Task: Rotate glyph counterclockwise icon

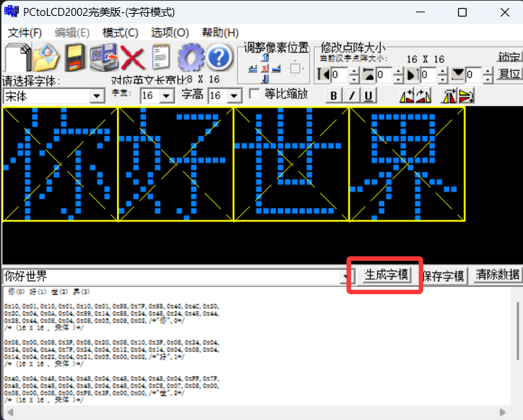Action: pos(407,96)
